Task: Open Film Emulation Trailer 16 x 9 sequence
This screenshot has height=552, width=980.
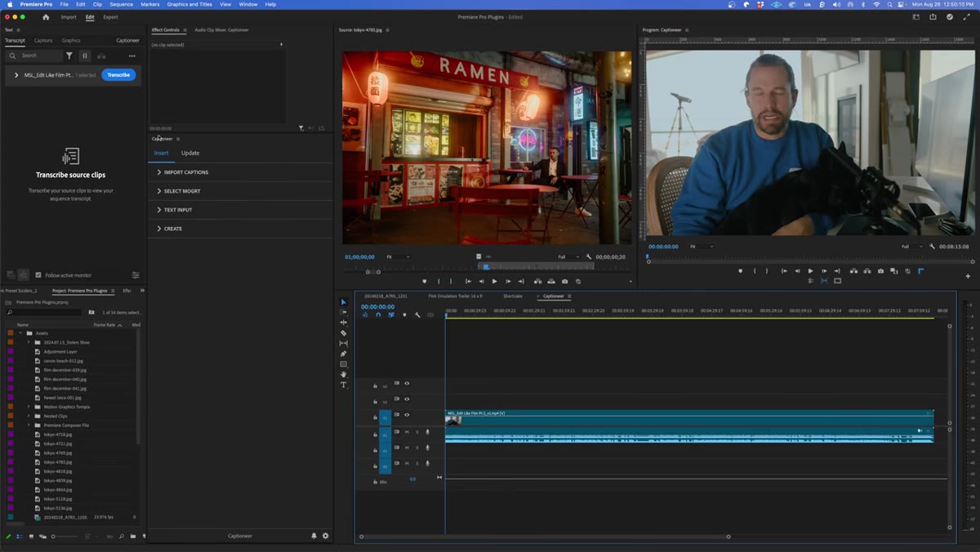Action: [455, 296]
